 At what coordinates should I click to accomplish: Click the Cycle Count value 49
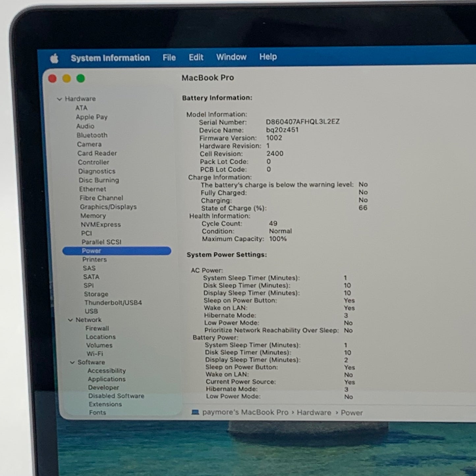point(273,223)
